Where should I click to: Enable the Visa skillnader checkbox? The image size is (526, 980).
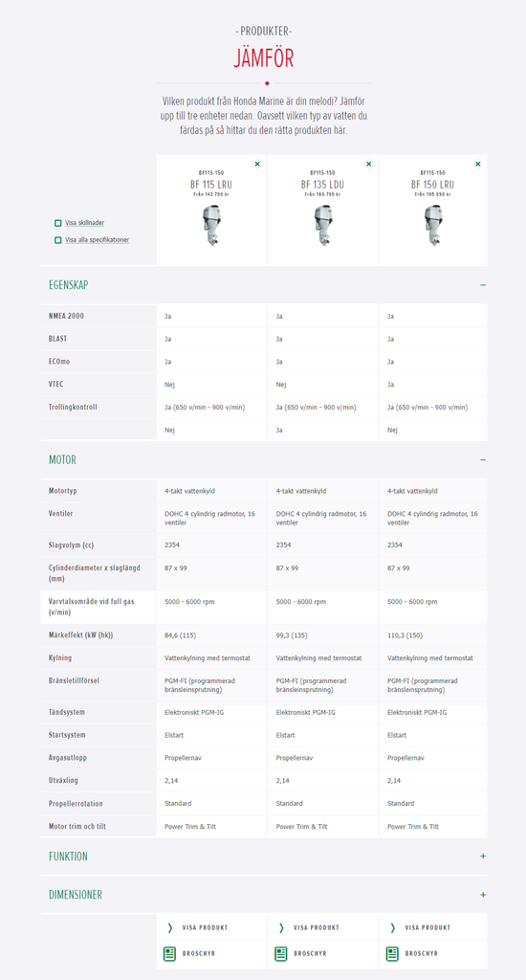[x=58, y=223]
